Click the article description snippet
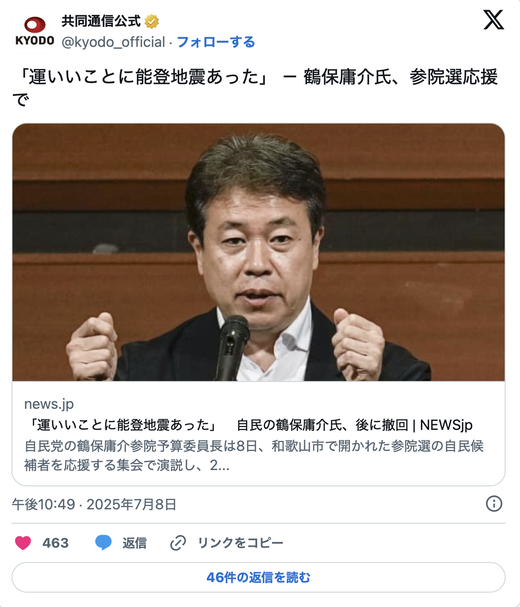 254,455
